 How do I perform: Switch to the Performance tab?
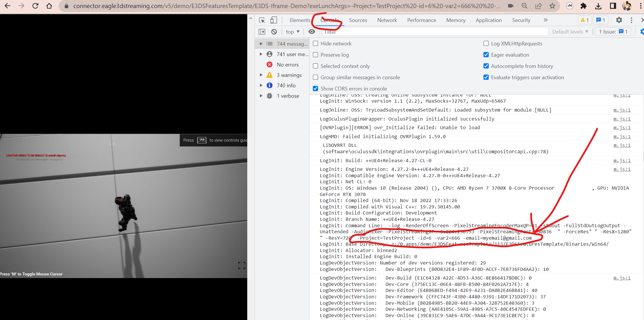pyautogui.click(x=422, y=20)
